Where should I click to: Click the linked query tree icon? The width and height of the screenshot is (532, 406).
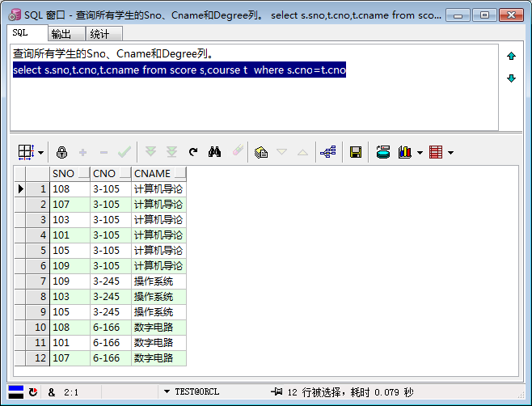click(328, 152)
